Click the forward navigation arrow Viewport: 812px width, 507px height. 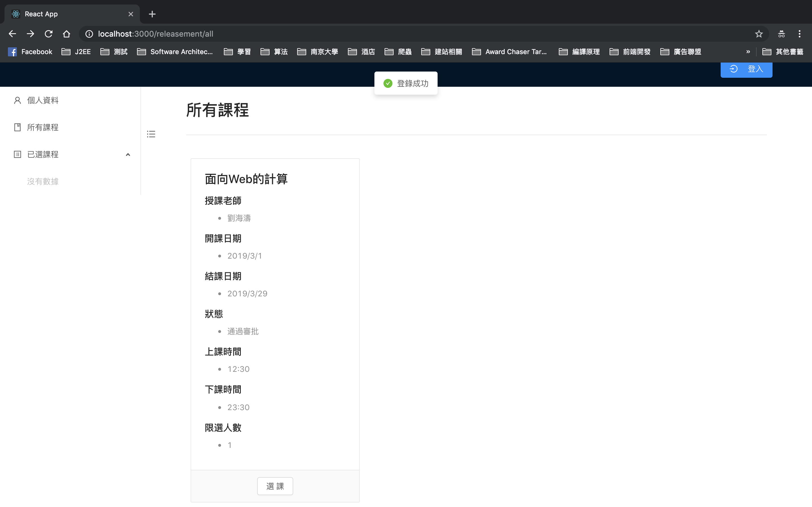tap(30, 34)
